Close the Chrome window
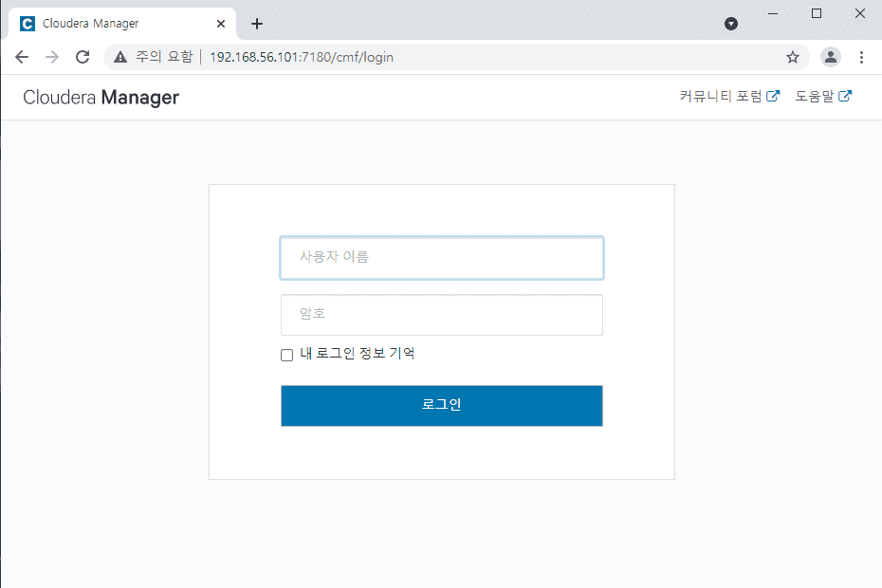Image resolution: width=882 pixels, height=588 pixels. (860, 13)
